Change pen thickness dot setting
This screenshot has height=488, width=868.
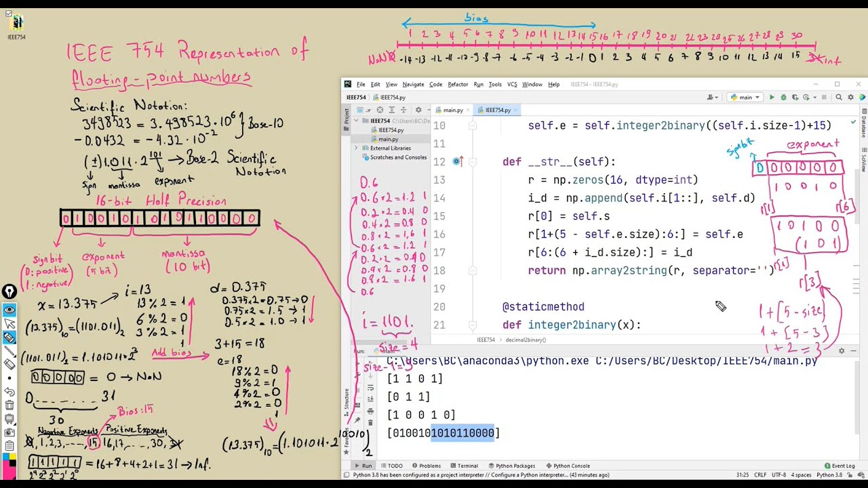[x=10, y=378]
